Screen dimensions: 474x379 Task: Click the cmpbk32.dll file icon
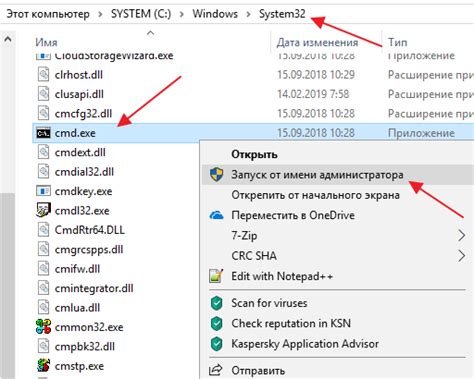coord(43,346)
